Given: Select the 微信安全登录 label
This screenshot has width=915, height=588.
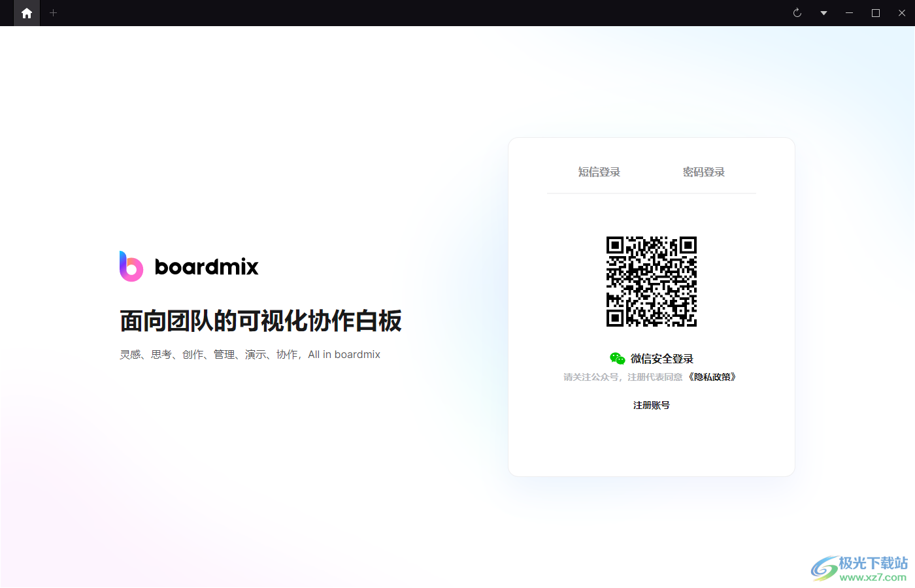Looking at the screenshot, I should coord(662,359).
